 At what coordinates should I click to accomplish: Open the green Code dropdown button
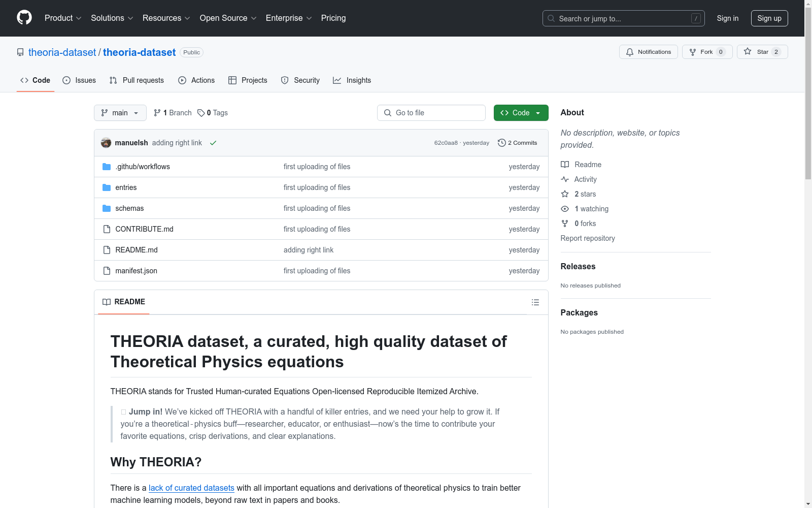tap(521, 113)
